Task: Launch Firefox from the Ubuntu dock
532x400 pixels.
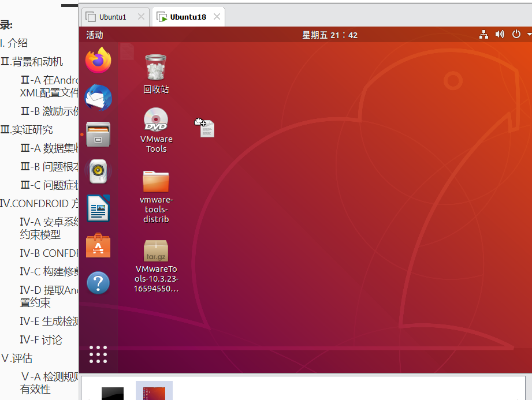Action: [98, 61]
